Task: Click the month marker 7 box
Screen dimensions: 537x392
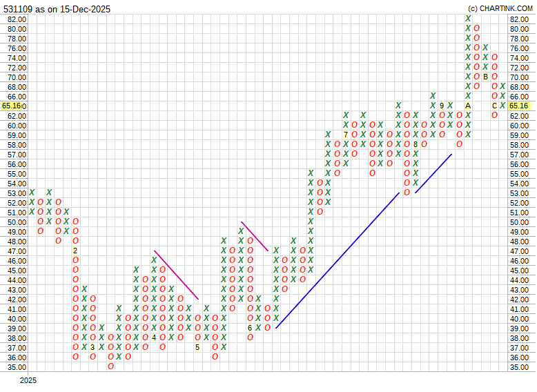Action: 346,135
